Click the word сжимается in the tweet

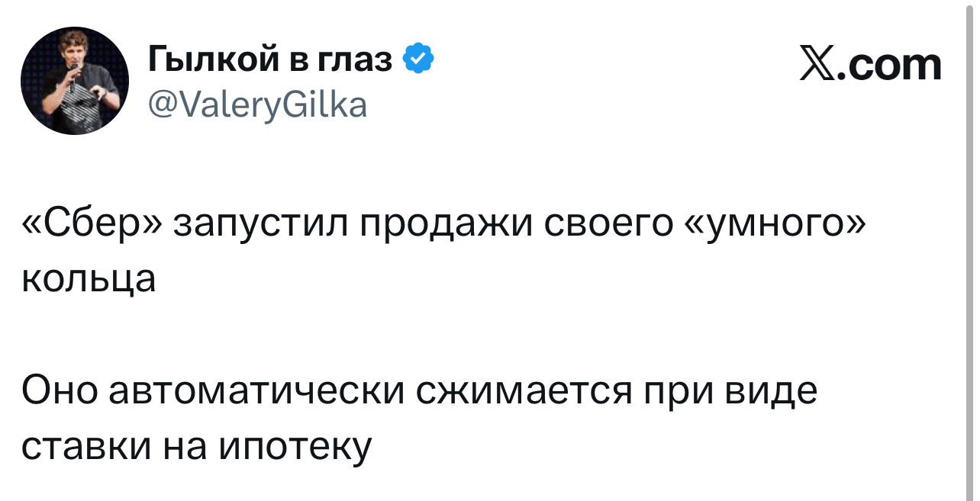(524, 392)
